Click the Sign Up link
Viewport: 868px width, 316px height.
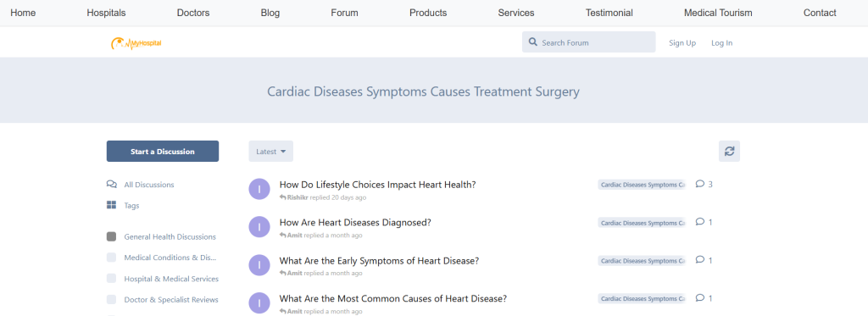click(682, 42)
